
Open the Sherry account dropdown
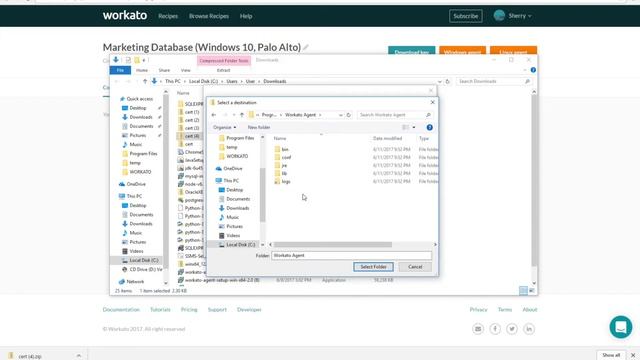click(x=513, y=16)
